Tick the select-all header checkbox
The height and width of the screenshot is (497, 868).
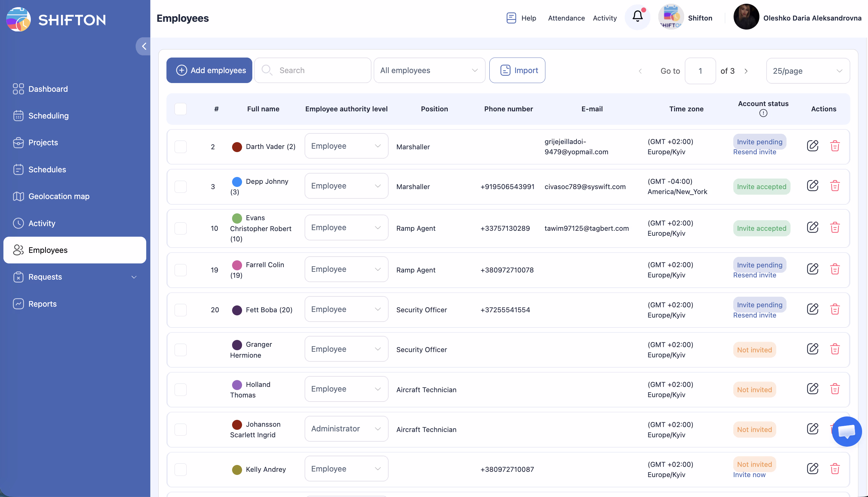pos(180,109)
